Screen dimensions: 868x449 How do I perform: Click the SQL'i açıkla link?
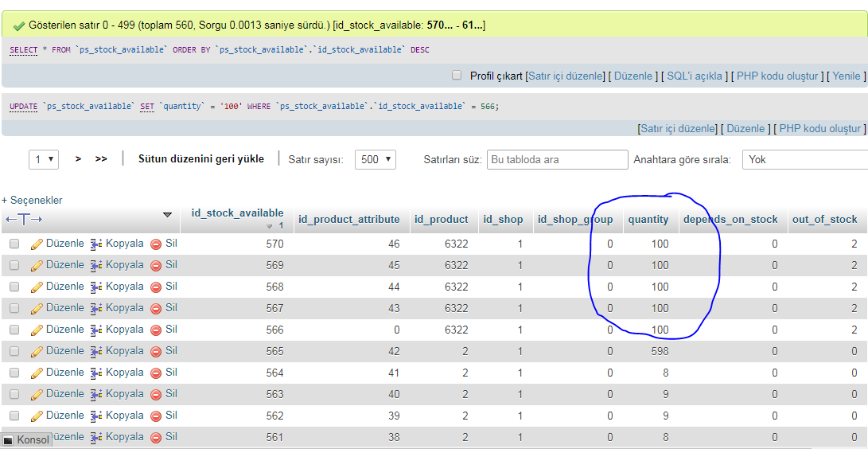[x=695, y=76]
